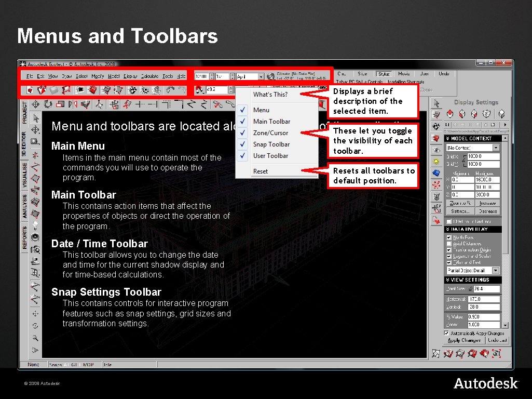Enable the Axial Distances checkbox
532x399 pixels.
[448, 244]
